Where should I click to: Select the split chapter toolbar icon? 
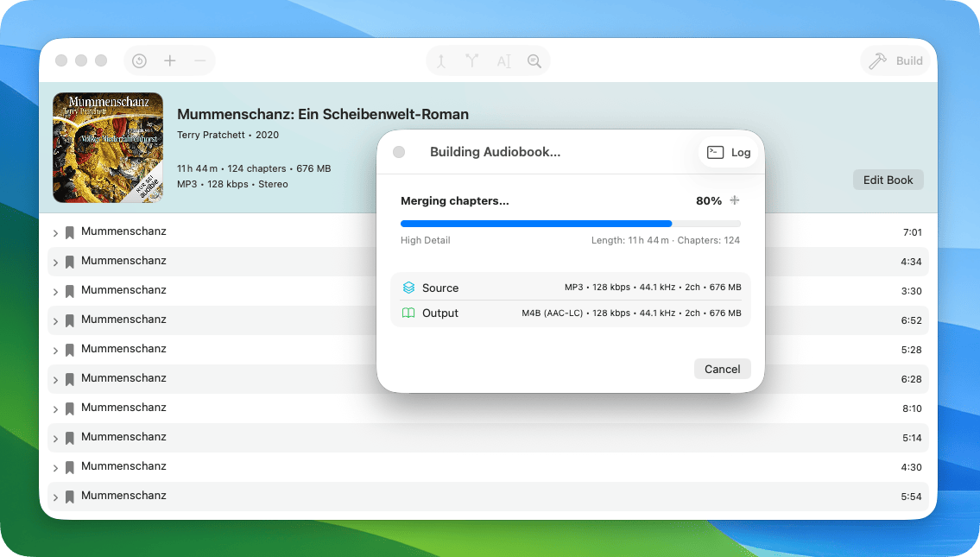[441, 60]
